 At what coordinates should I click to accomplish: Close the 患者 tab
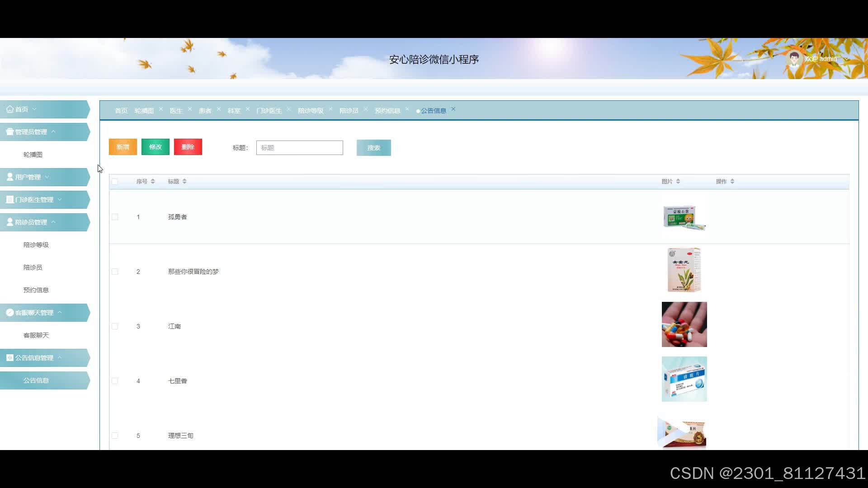click(x=219, y=109)
